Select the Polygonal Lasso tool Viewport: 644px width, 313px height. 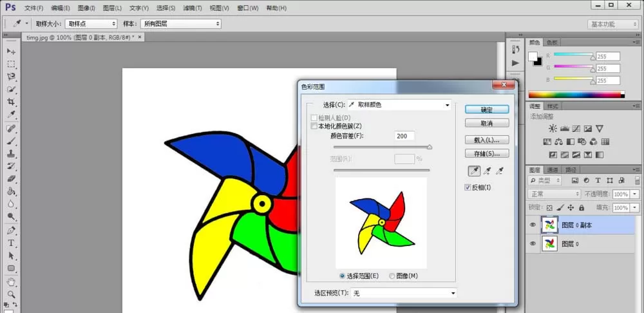(x=11, y=77)
